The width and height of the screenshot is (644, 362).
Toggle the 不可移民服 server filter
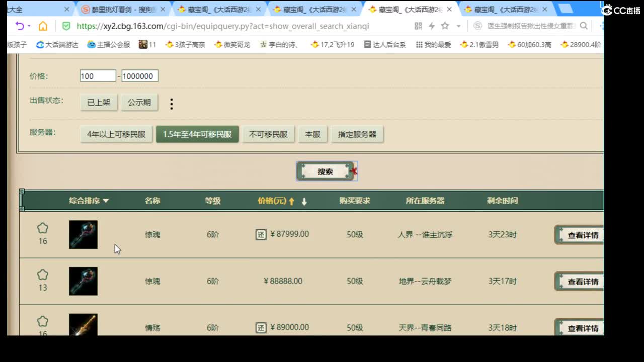(x=268, y=134)
